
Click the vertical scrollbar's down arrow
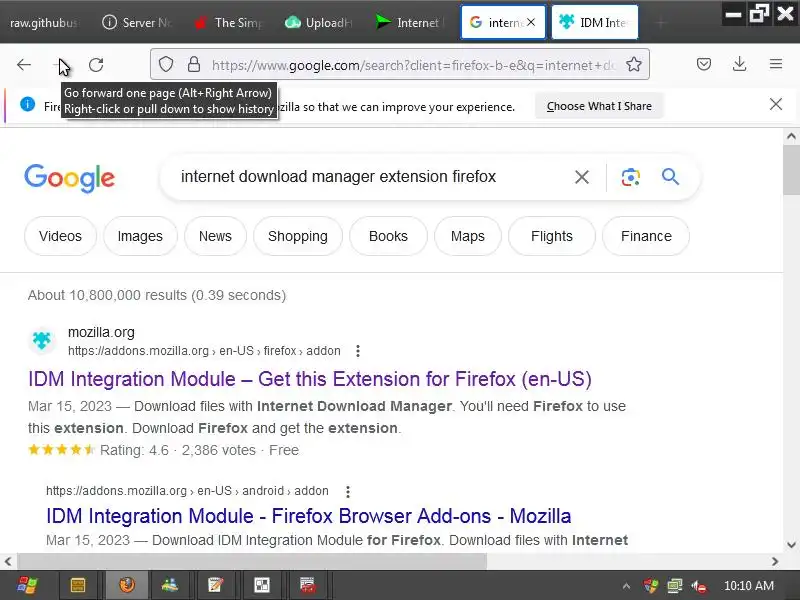(791, 544)
